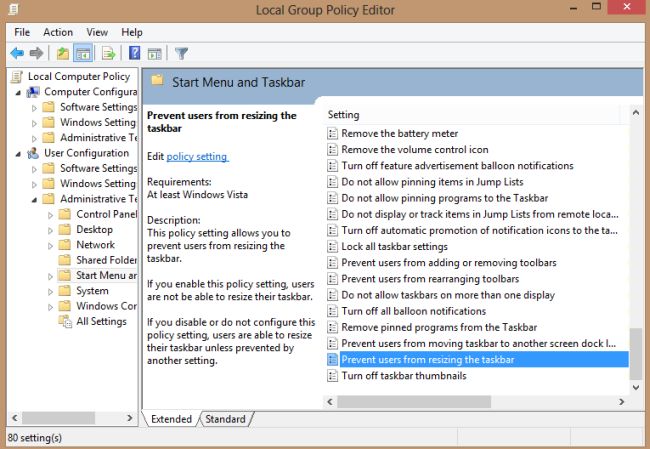The height and width of the screenshot is (449, 650).
Task: Click the Back arrow toolbar icon
Action: pos(17,53)
